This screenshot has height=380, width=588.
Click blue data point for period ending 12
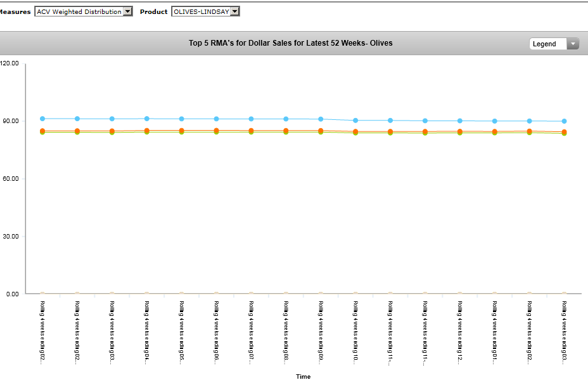point(460,121)
